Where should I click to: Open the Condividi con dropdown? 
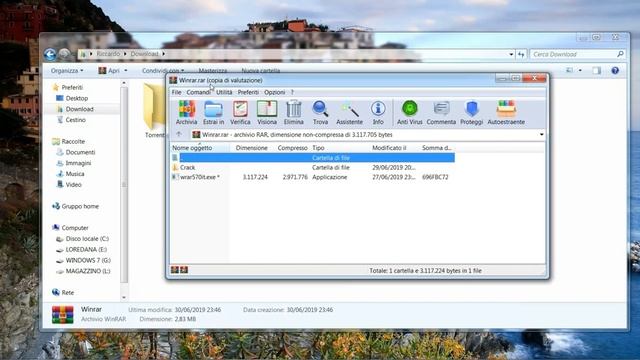163,71
